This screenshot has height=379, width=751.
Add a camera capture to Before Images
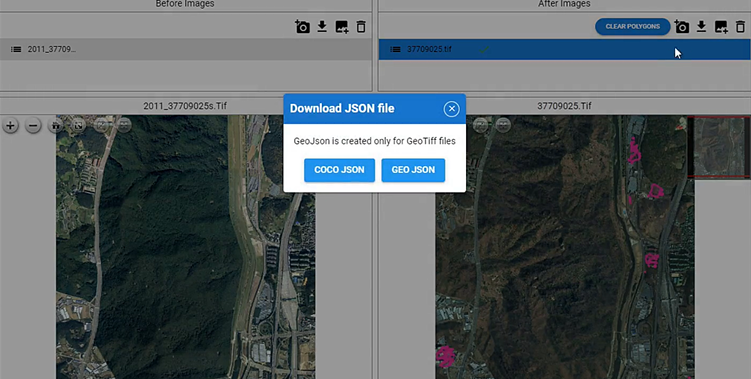302,27
